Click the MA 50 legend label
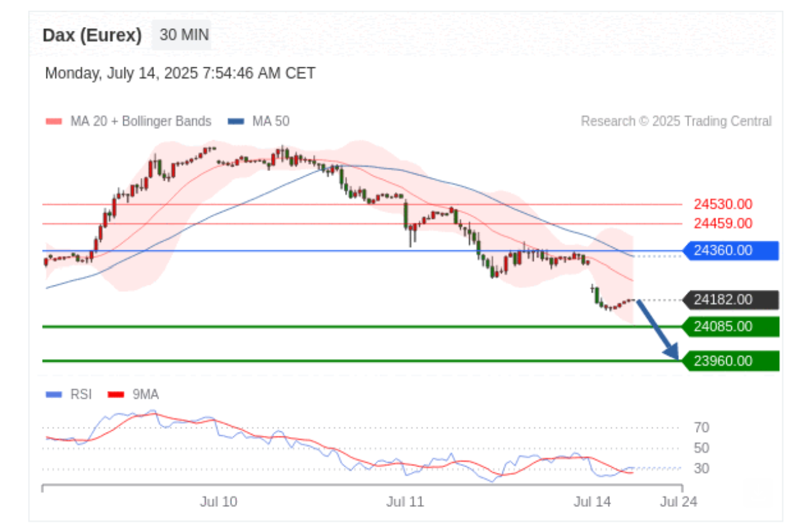801x532 pixels. pyautogui.click(x=271, y=121)
